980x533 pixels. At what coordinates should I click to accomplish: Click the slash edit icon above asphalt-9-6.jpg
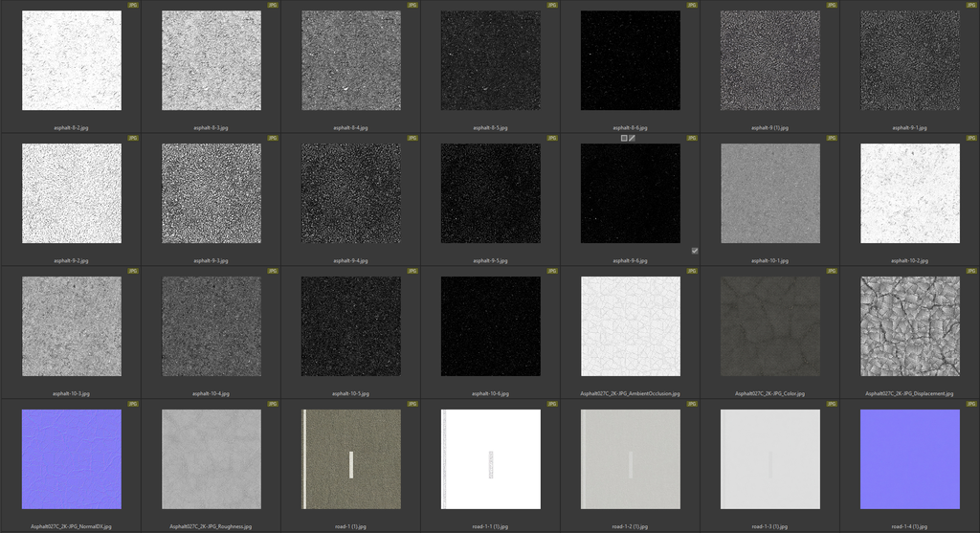633,138
